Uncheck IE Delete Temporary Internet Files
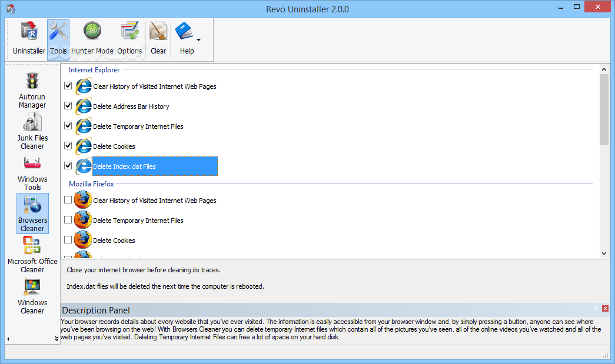Image resolution: width=615 pixels, height=364 pixels. point(68,125)
